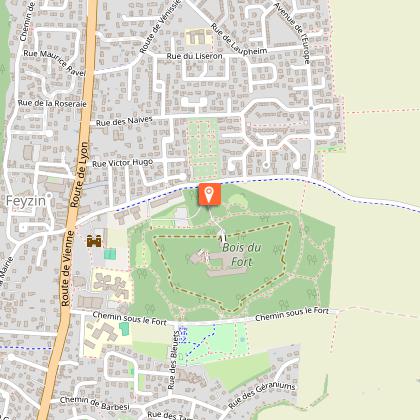Click the Rue de la Roseraie label
The image size is (420, 420).
pyautogui.click(x=52, y=103)
